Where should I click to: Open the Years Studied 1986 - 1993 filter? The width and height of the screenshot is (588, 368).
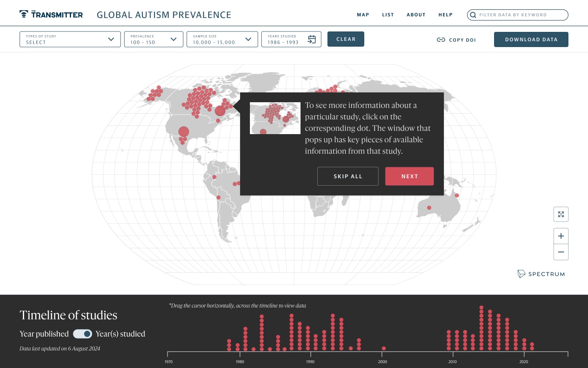pyautogui.click(x=291, y=39)
